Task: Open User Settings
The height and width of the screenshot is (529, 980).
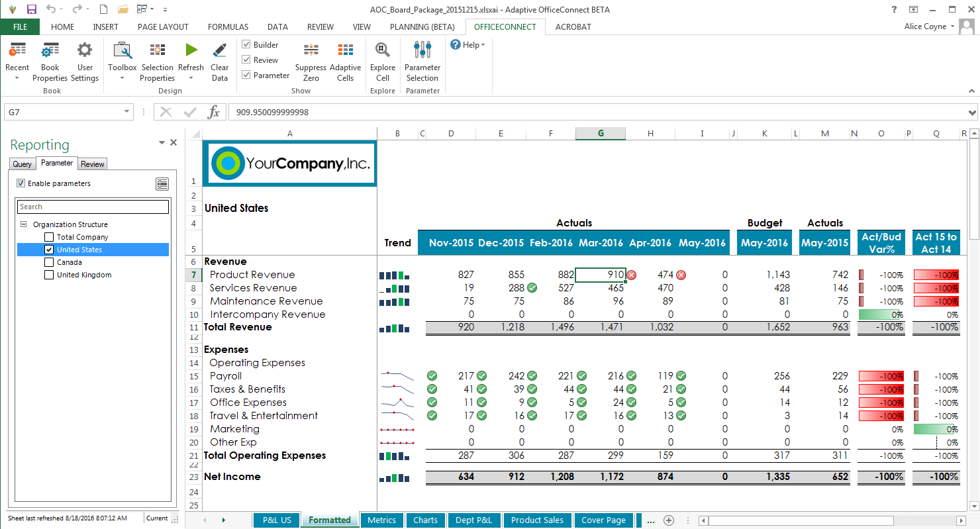Action: (x=85, y=60)
